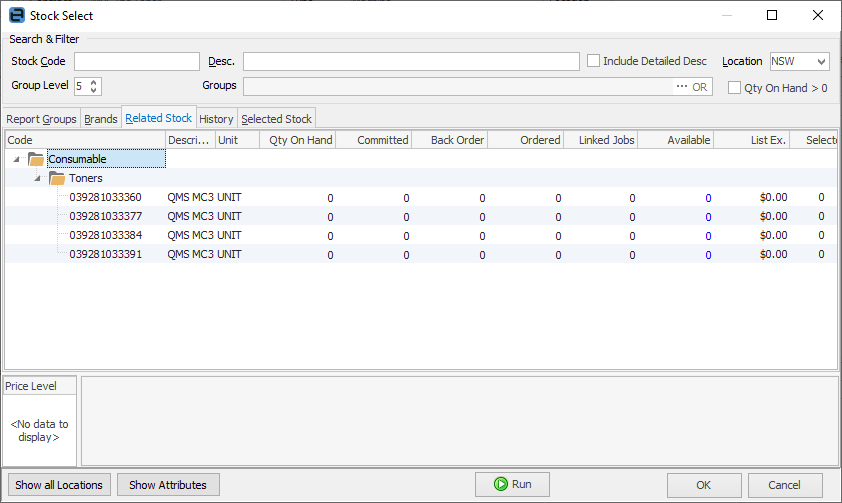Increase the Group Level value
Viewport: 842px width, 503px height.
pyautogui.click(x=93, y=82)
